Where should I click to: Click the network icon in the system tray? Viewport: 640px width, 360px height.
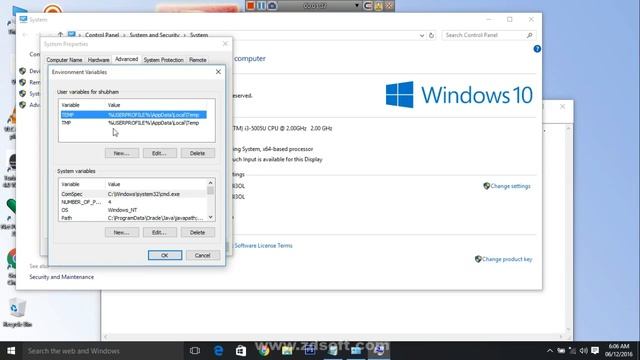pyautogui.click(x=572, y=351)
